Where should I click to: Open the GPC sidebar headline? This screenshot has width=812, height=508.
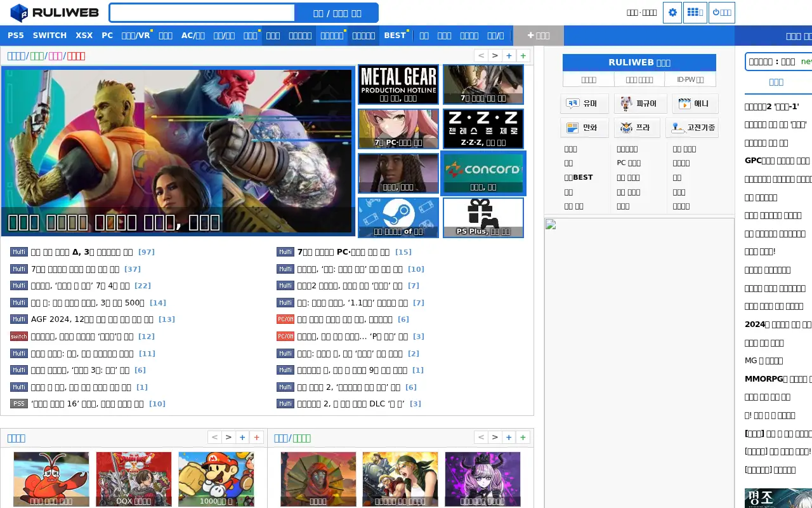point(778,161)
